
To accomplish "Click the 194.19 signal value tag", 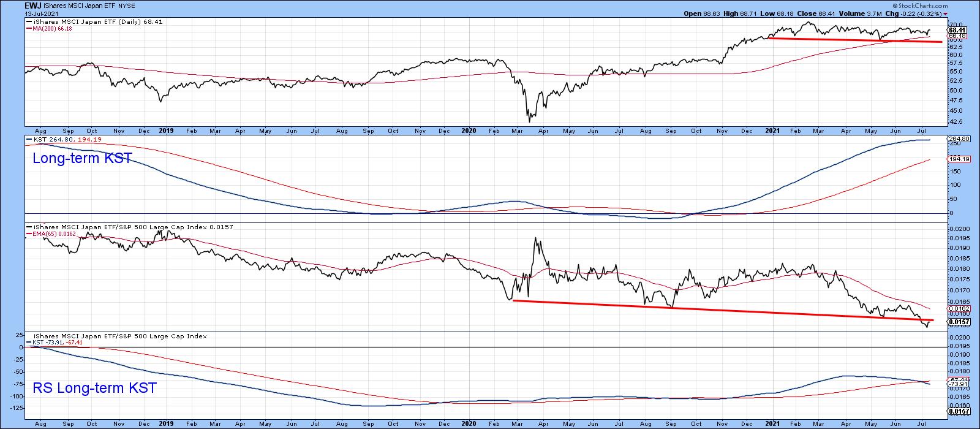I will click(x=959, y=159).
